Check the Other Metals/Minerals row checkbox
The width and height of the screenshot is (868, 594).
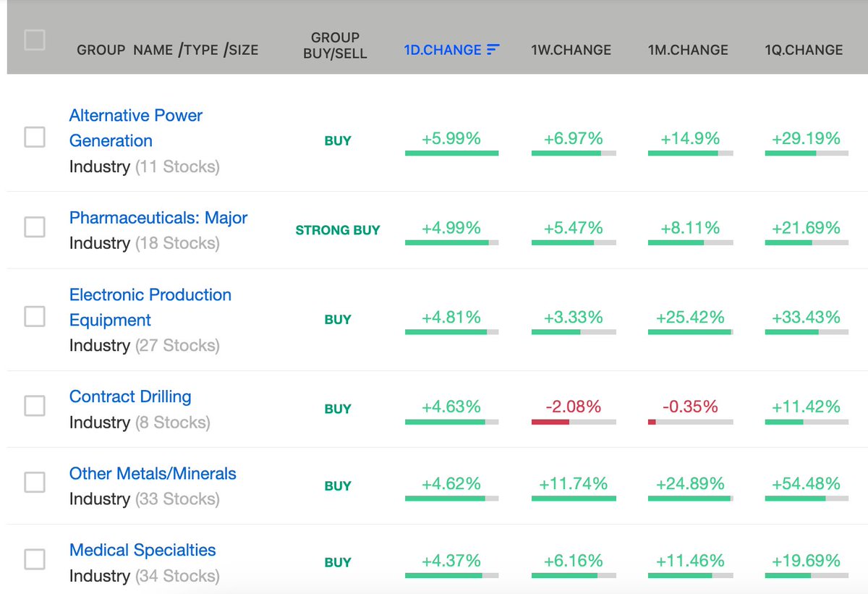click(34, 482)
